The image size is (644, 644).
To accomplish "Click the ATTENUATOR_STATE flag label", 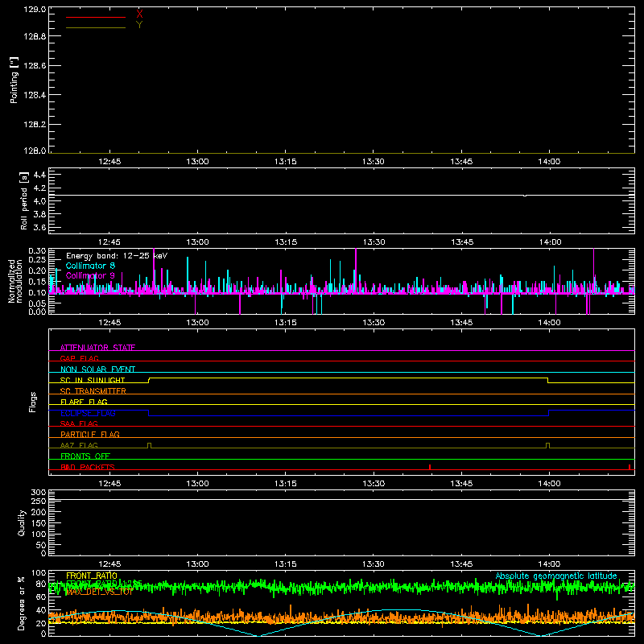I will click(97, 348).
